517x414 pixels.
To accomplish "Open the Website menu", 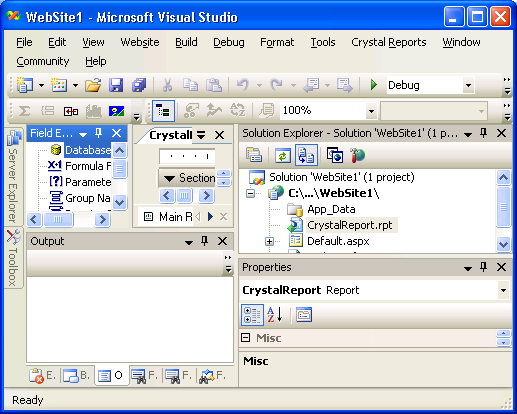I will point(140,42).
